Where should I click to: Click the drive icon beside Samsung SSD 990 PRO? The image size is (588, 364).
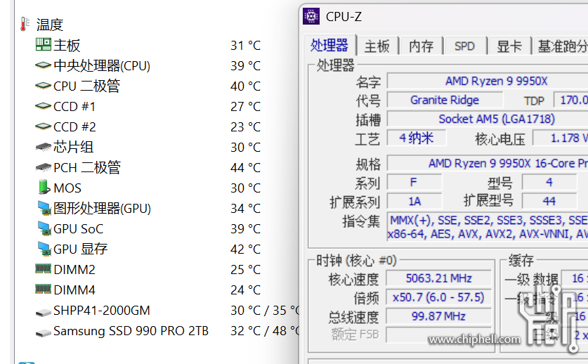43,332
